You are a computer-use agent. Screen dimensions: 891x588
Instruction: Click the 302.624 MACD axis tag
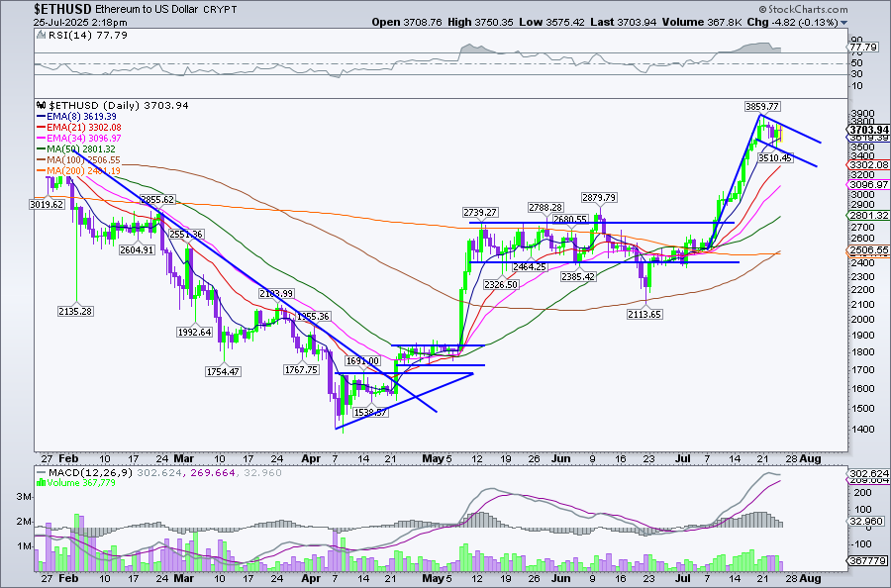[869, 473]
